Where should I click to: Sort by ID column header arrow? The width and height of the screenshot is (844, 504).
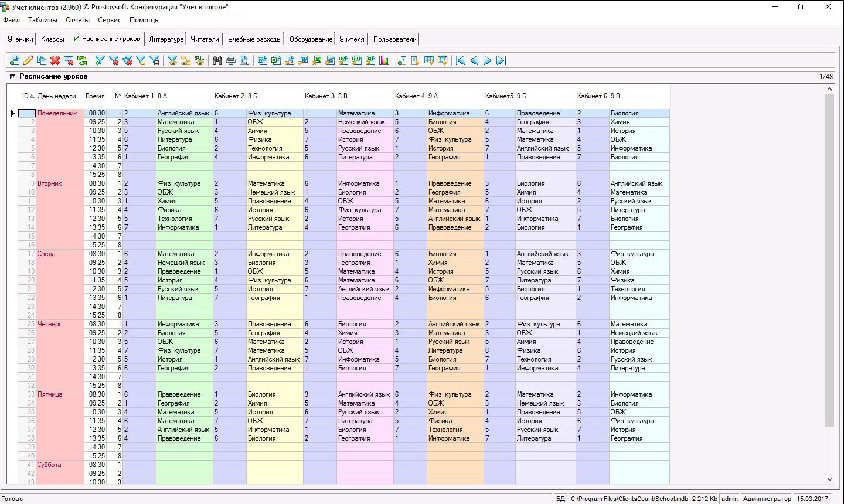(x=32, y=96)
